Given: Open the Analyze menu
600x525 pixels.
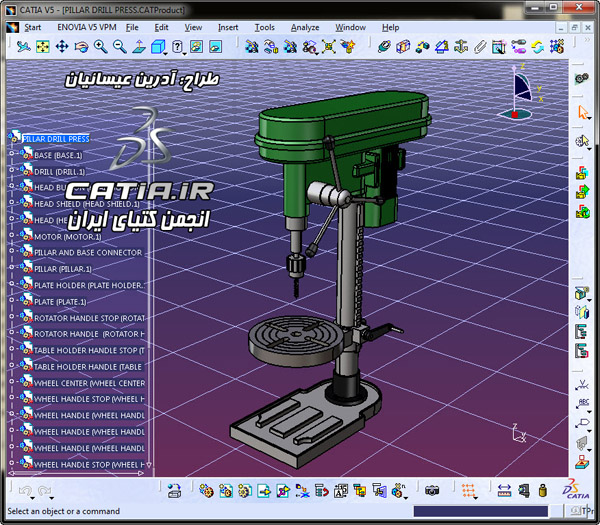Looking at the screenshot, I should coord(305,28).
